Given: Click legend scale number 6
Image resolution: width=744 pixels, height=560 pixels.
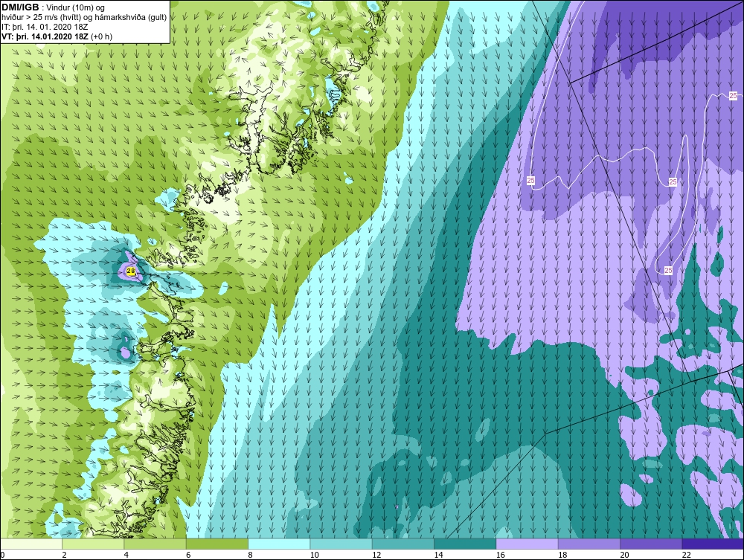Looking at the screenshot, I should (188, 555).
